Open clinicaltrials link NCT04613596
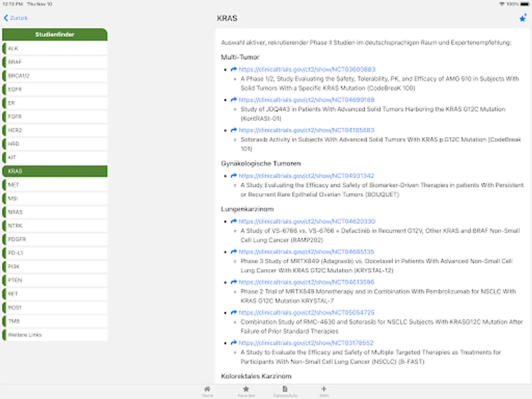Image resolution: width=532 pixels, height=399 pixels. pos(306,282)
